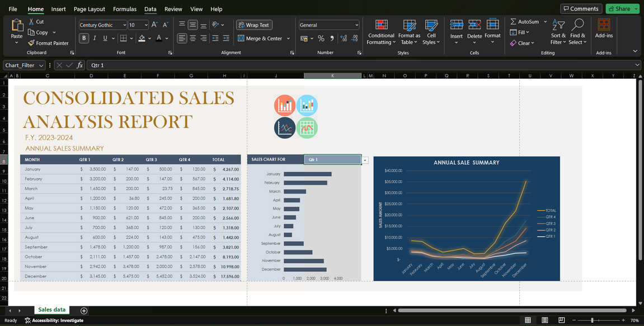
Task: Expand AutoSum dropdown arrow
Action: pyautogui.click(x=545, y=22)
